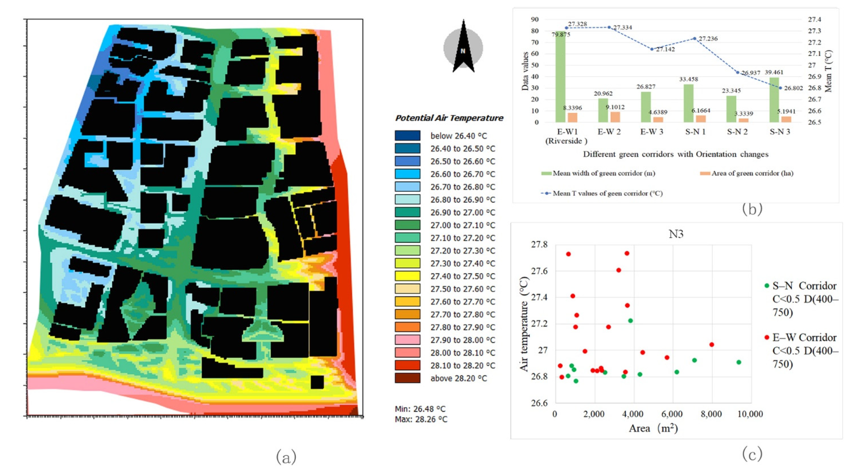Click the tall E-W1 Riverside green bar
Screen dimensions: 868x469
tap(560, 77)
